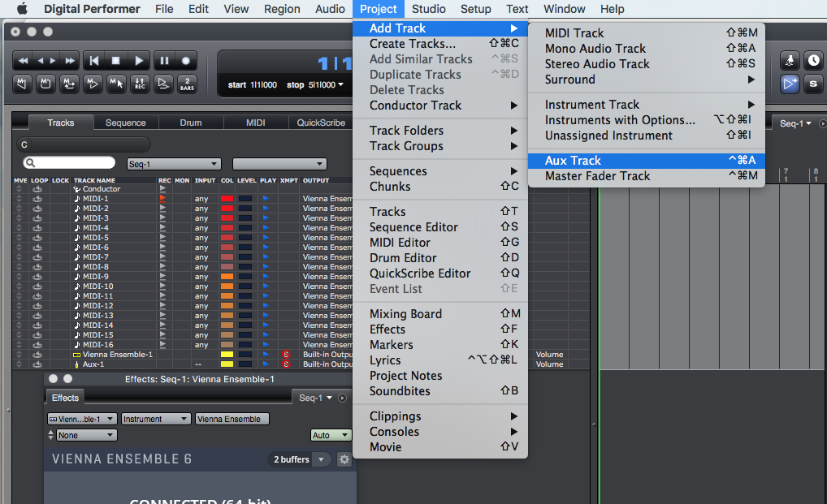Click the Rewind transport button
The height and width of the screenshot is (504, 827).
(x=24, y=61)
